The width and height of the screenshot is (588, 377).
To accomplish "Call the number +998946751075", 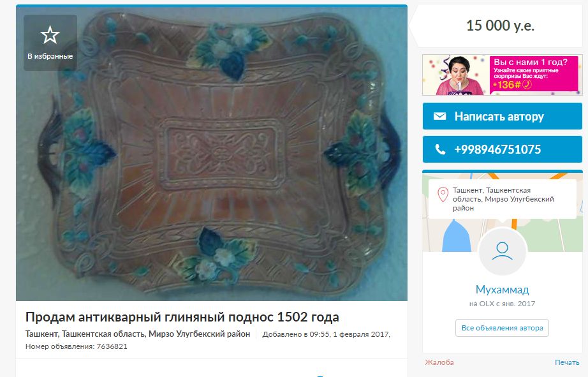I will point(502,149).
